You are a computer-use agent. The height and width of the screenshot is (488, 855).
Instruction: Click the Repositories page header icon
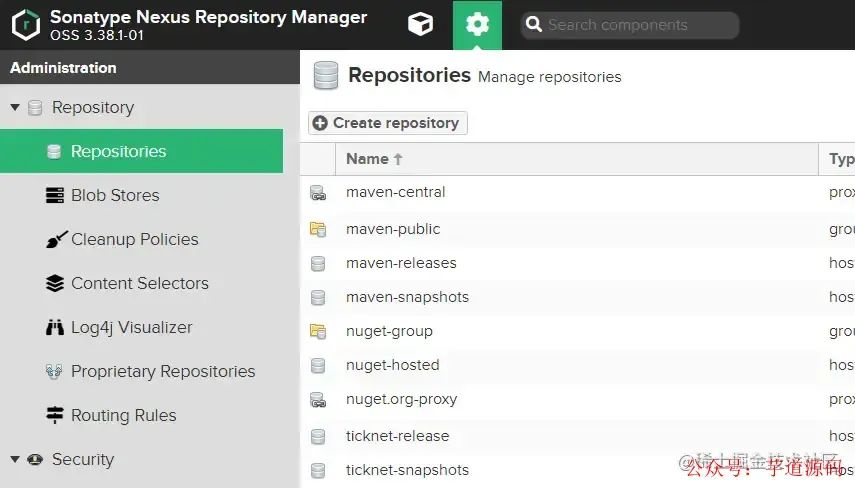(326, 75)
